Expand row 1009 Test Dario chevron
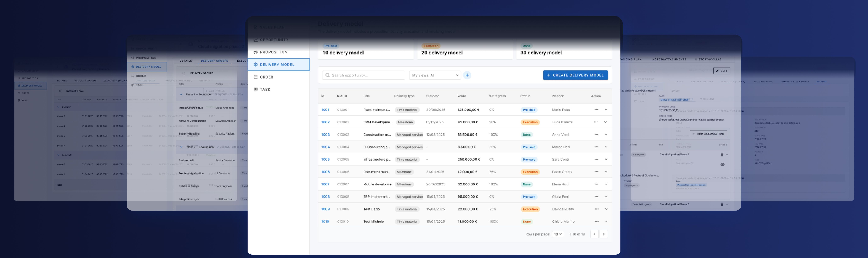Screen dimensions: 868x258 coord(606,209)
